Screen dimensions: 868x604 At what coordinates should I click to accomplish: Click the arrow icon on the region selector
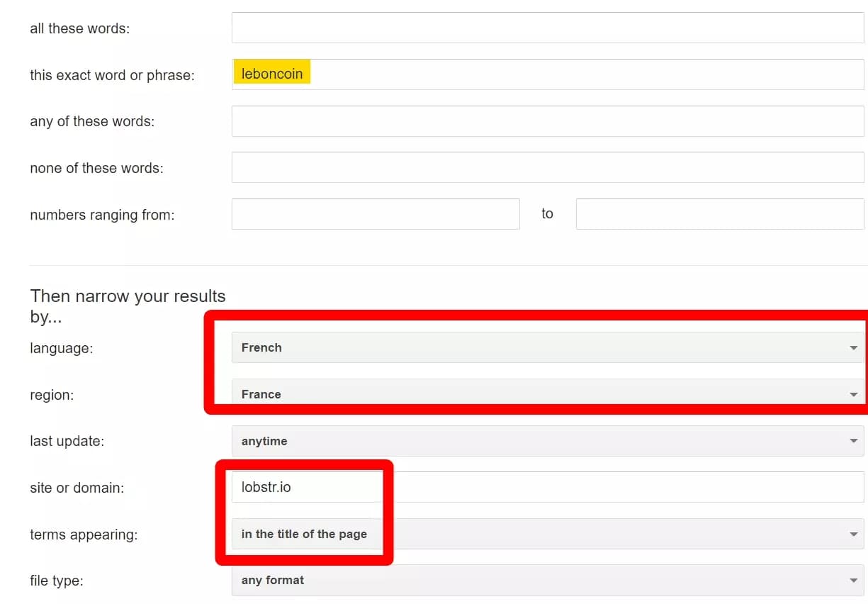853,395
